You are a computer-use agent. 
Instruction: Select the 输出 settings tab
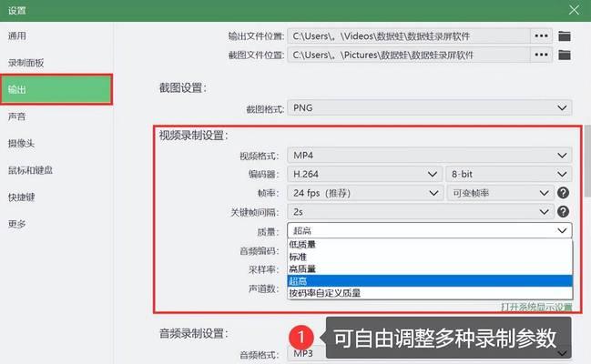(56, 89)
